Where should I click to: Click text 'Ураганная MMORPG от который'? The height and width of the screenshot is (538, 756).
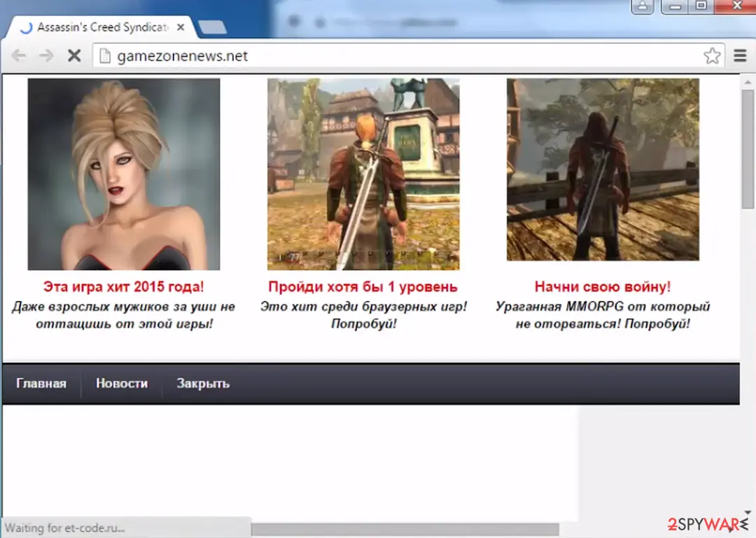603,306
